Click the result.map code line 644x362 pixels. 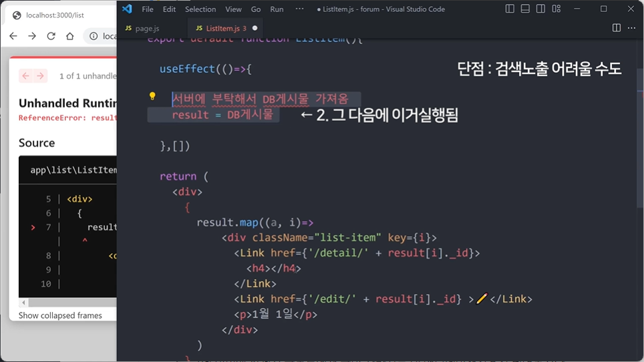[x=255, y=222]
